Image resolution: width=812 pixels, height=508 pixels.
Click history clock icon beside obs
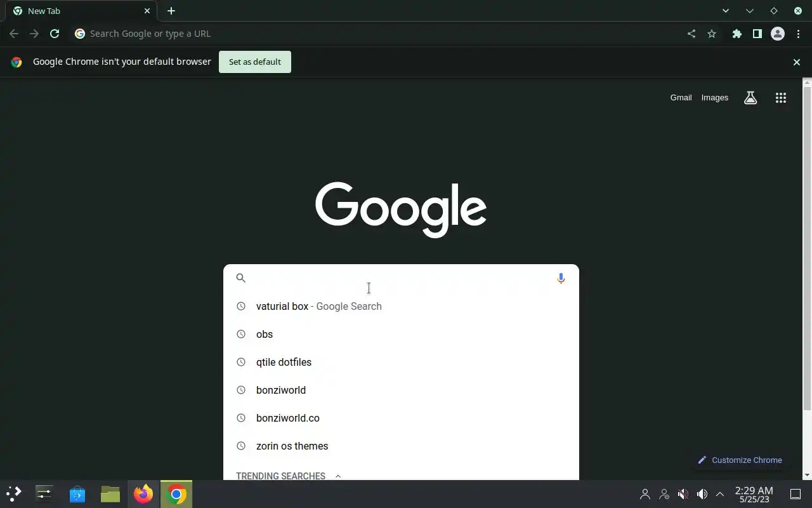click(x=241, y=334)
